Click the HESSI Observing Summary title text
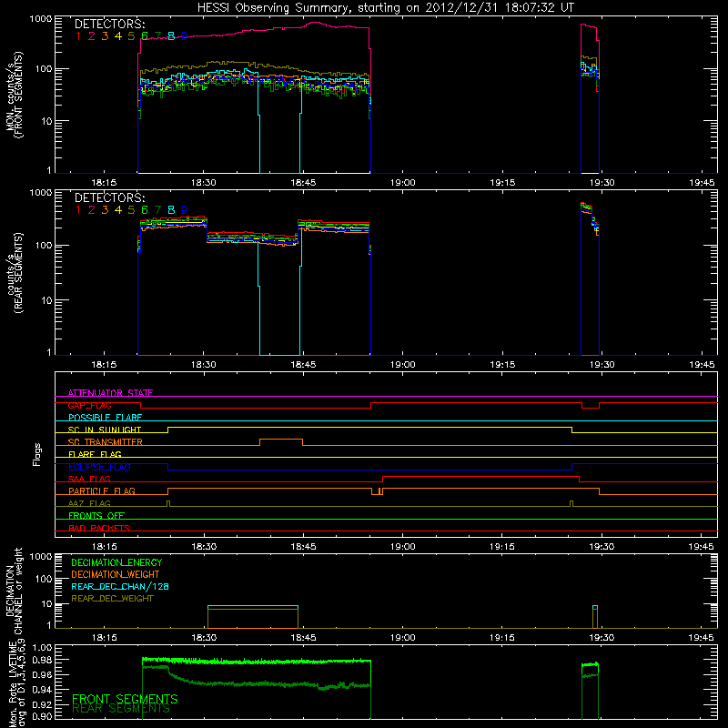This screenshot has width=728, height=728. point(386,7)
